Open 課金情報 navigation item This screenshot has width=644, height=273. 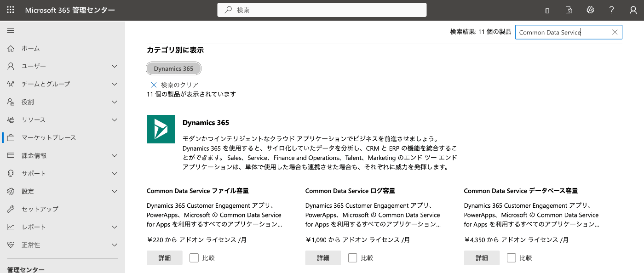tap(63, 156)
